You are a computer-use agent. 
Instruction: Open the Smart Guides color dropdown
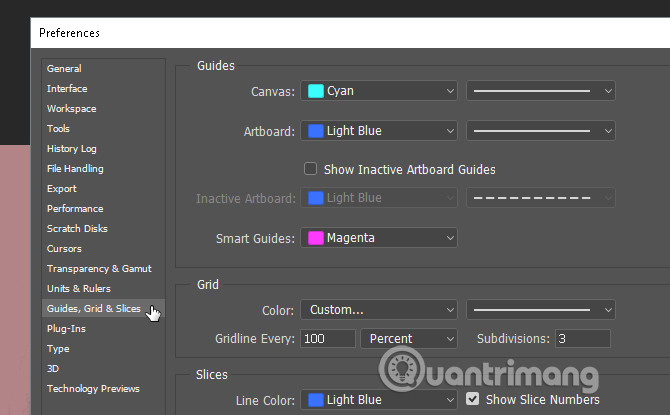pos(379,238)
